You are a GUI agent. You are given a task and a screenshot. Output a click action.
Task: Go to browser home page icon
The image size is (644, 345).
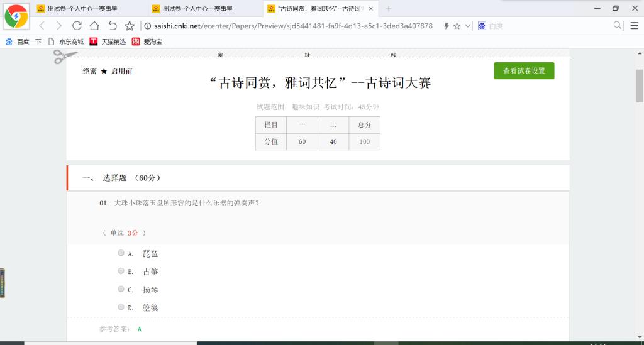(x=94, y=26)
